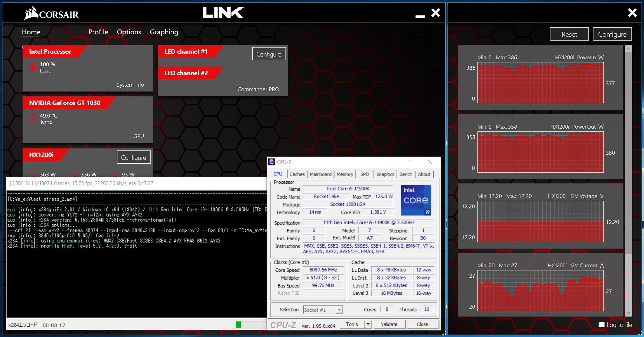Click the graph panel vertical scrollbar thumb
This screenshot has height=337, width=644.
tap(628, 153)
